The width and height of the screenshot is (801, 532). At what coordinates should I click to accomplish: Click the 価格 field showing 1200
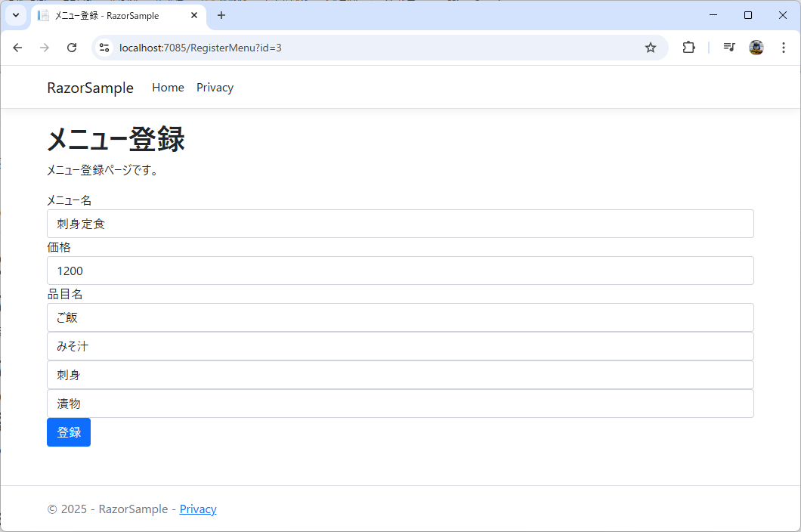(400, 271)
